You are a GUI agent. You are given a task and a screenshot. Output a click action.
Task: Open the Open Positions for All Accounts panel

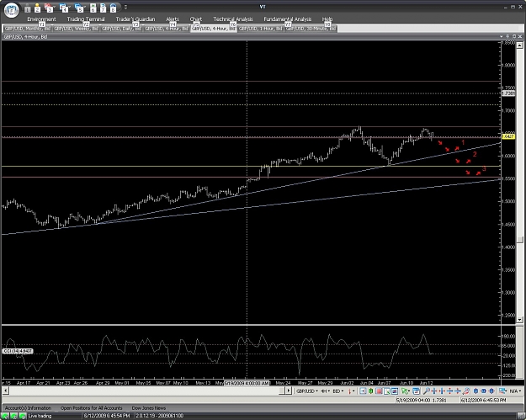(91, 408)
